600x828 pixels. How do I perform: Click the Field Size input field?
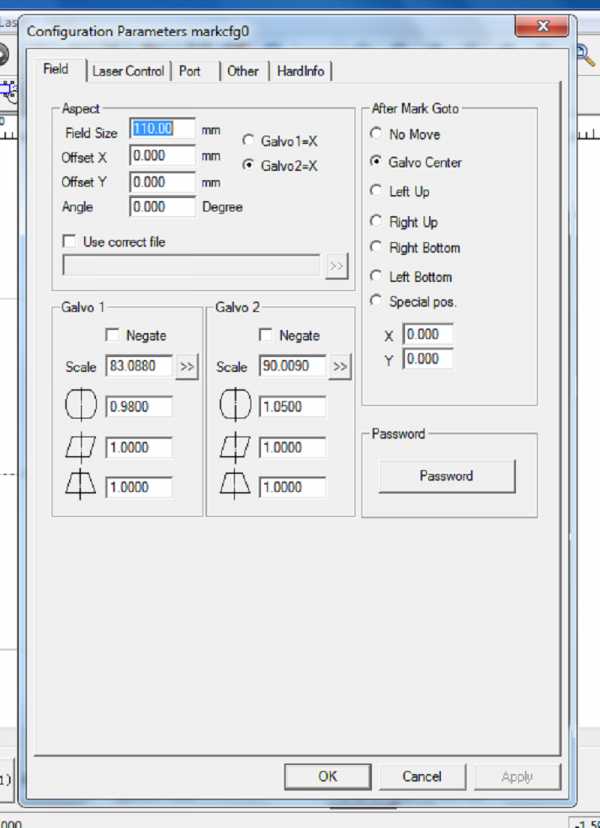point(162,129)
